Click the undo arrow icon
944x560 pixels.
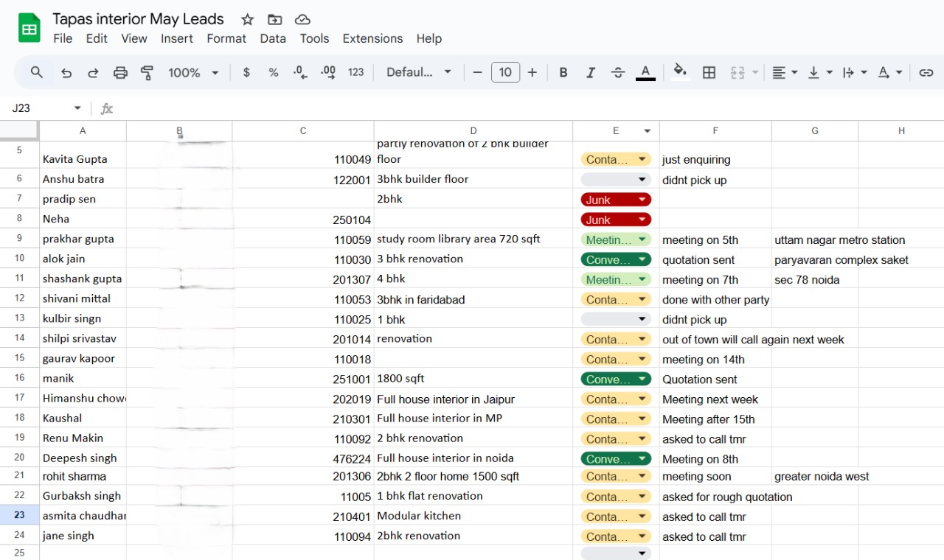[x=66, y=72]
